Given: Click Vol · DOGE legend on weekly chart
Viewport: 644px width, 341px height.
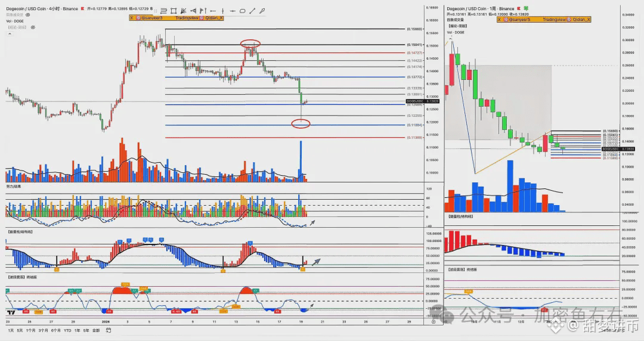Looking at the screenshot, I should click(456, 32).
